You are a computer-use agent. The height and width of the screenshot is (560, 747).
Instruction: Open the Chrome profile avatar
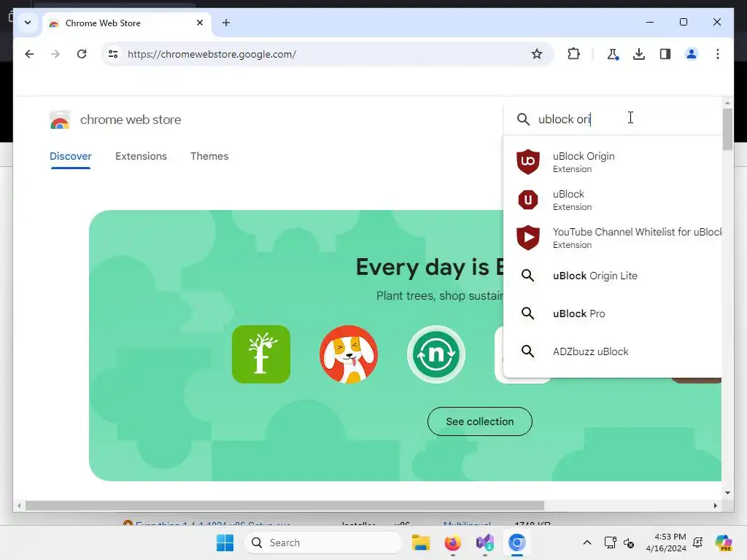click(x=692, y=54)
